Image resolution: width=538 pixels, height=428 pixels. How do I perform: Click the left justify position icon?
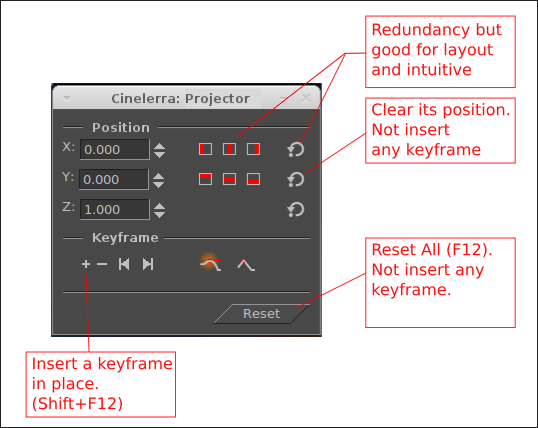(205, 149)
